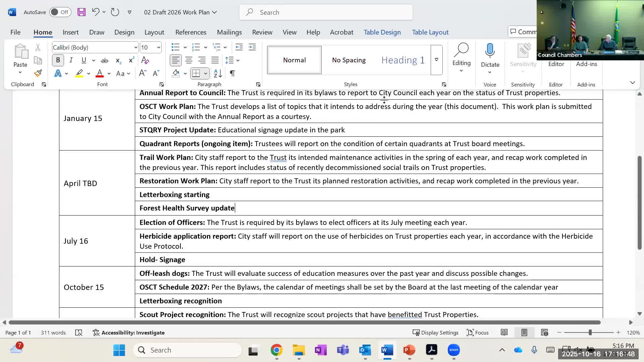Center align the paragraph
Viewport: 644px width, 362px height.
pyautogui.click(x=189, y=60)
